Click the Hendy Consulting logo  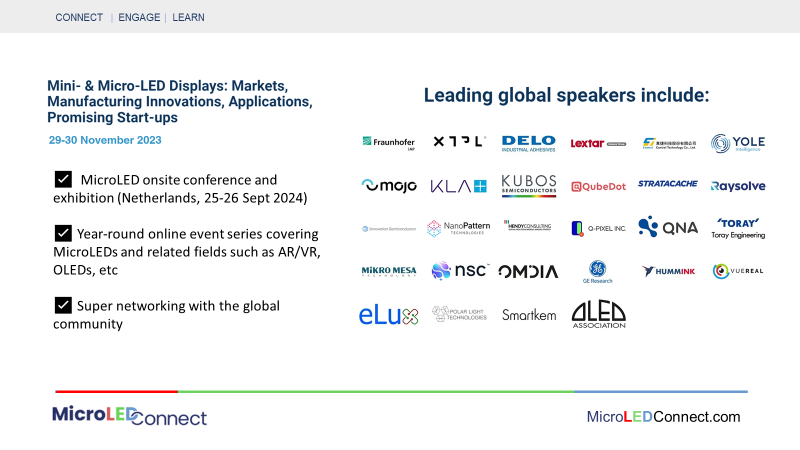pyautogui.click(x=528, y=226)
